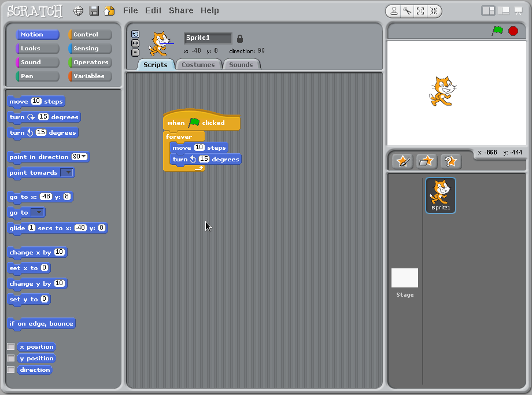
Task: Open the Share menu
Action: [x=181, y=10]
